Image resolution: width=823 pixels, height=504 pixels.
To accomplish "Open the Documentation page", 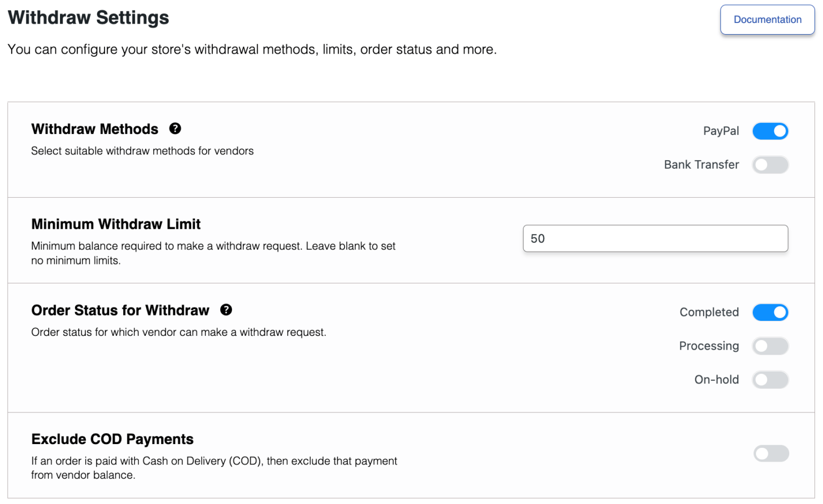I will [x=767, y=19].
